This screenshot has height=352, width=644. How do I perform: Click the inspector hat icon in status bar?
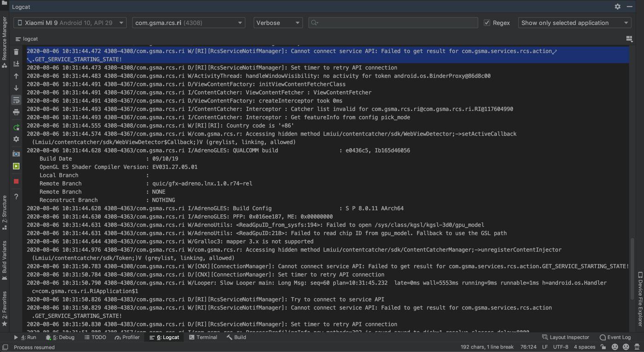(x=637, y=347)
